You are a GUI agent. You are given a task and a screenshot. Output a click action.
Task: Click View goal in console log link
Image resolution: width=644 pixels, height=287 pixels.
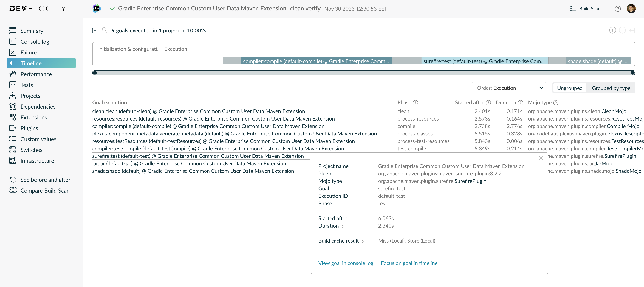coord(346,263)
